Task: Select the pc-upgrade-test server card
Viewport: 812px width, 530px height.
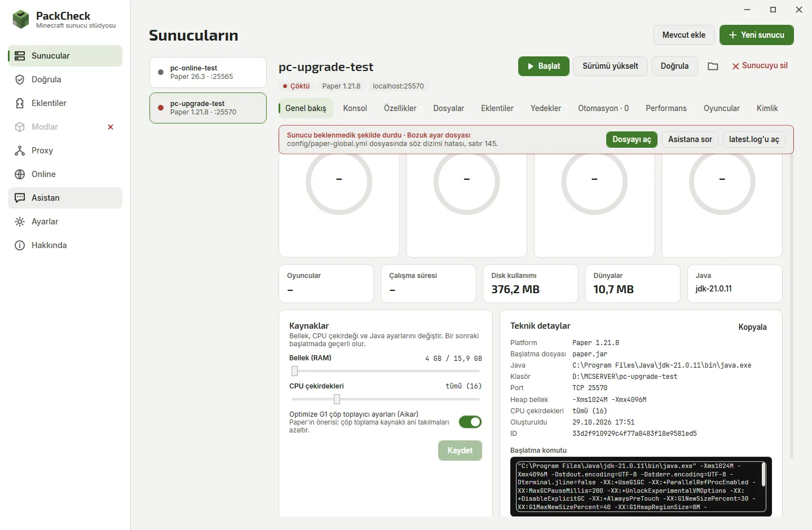Action: click(x=208, y=108)
